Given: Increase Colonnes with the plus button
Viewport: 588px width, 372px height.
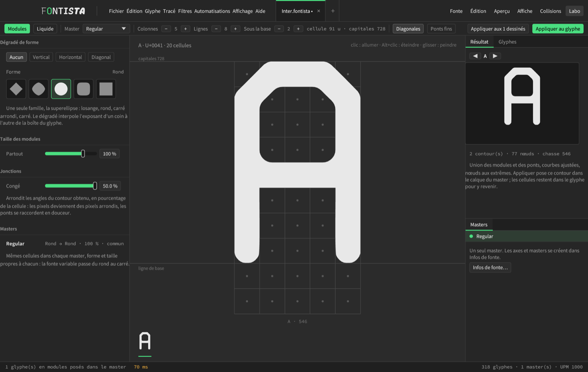Looking at the screenshot, I should [185, 29].
